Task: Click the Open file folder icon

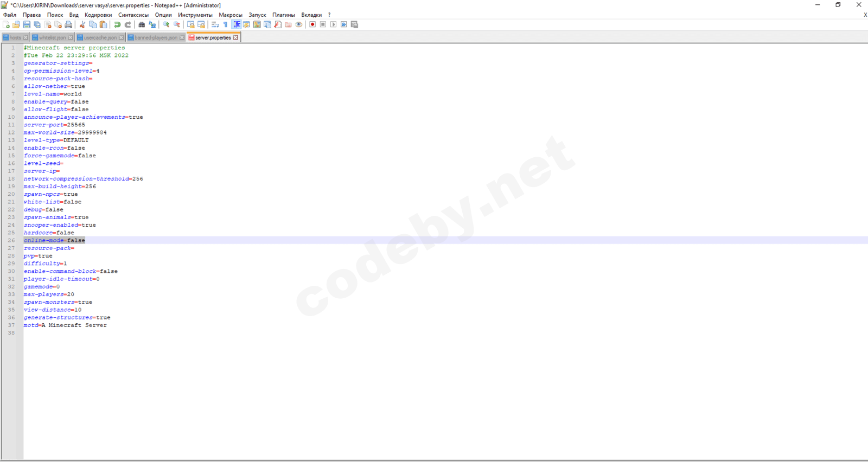Action: (x=16, y=24)
